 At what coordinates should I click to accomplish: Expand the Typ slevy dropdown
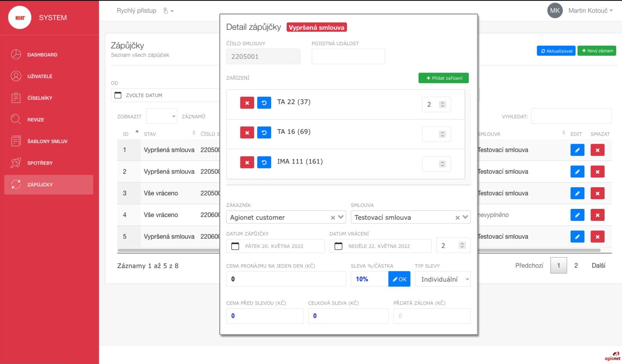pyautogui.click(x=442, y=279)
